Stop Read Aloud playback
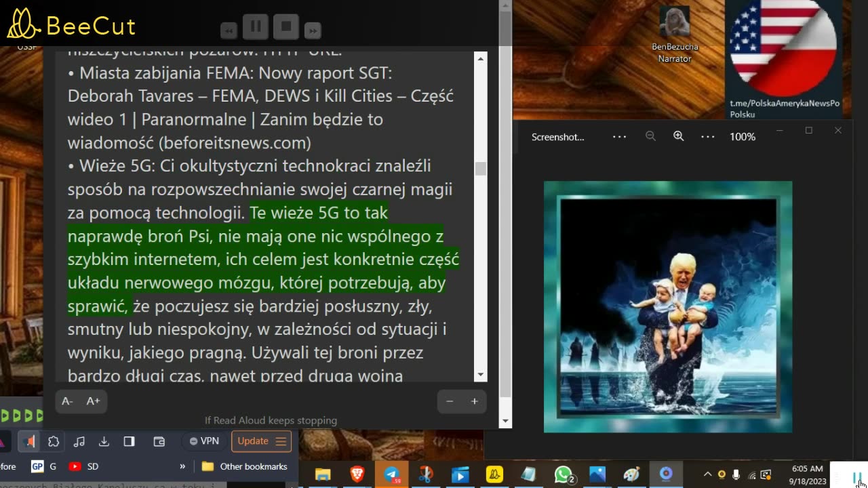Viewport: 868px width, 488px height. (286, 26)
